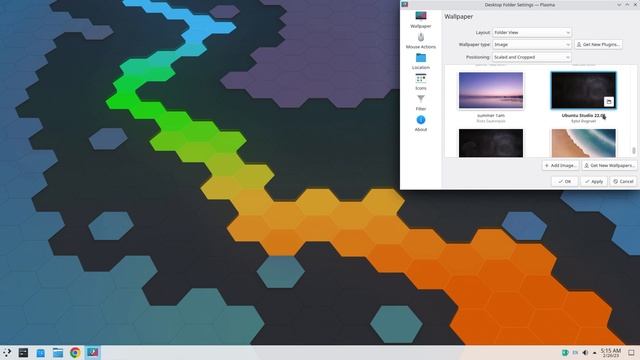Open the Location settings page
This screenshot has width=640, height=360.
pyautogui.click(x=420, y=61)
